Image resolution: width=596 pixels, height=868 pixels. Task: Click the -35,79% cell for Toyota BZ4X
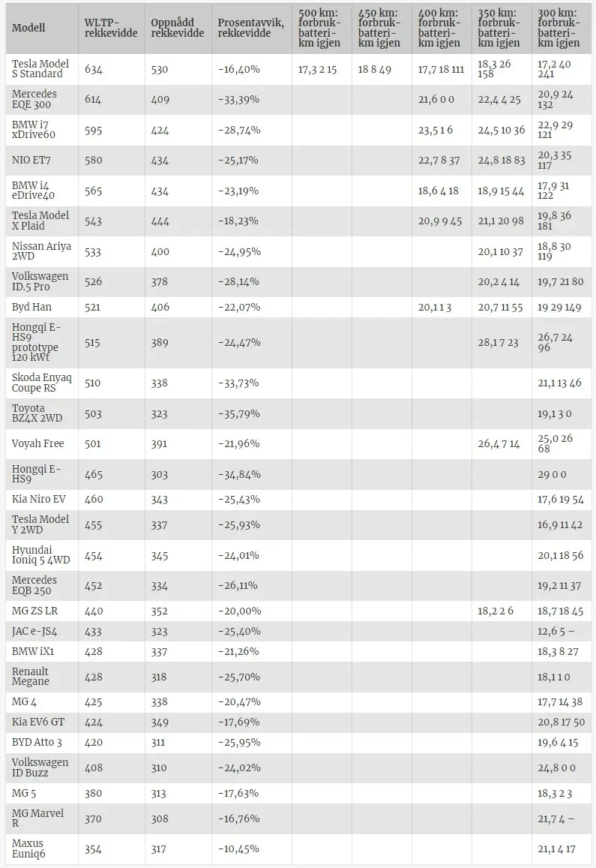tap(238, 413)
